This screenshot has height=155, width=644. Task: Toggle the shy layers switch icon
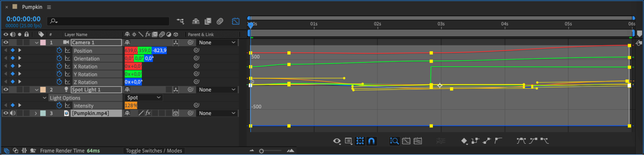(196, 21)
